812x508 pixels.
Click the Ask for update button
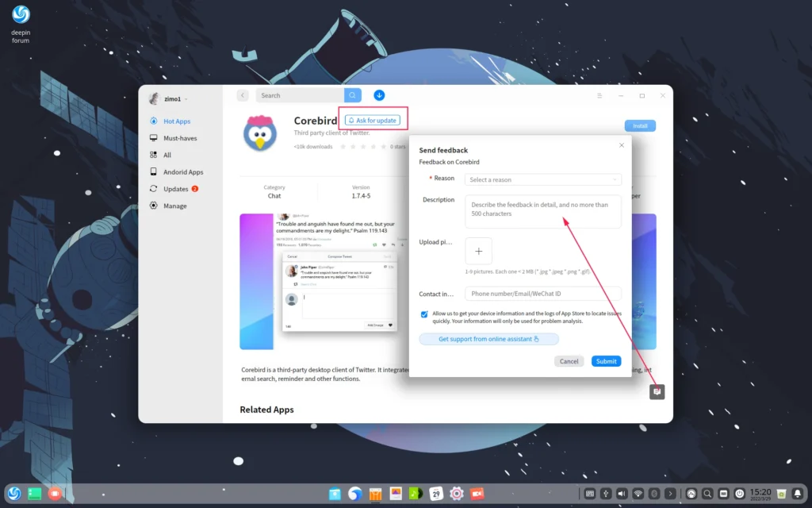coord(373,121)
